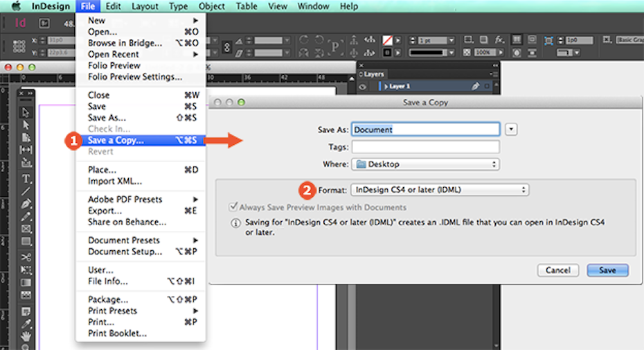The width and height of the screenshot is (644, 350).
Task: Toggle Always Save Preview Images checkbox
Action: pos(233,207)
